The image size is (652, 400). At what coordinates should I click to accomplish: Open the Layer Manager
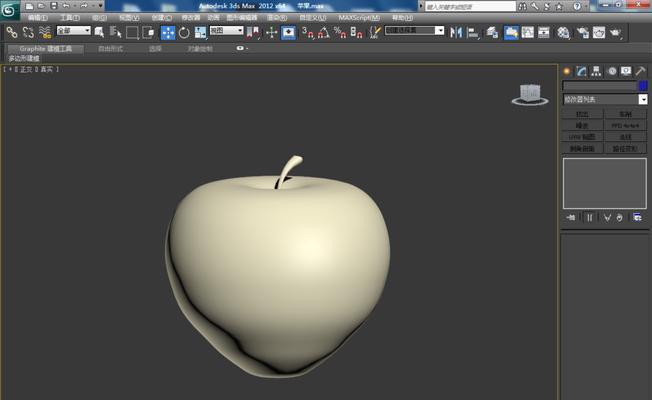pos(492,32)
